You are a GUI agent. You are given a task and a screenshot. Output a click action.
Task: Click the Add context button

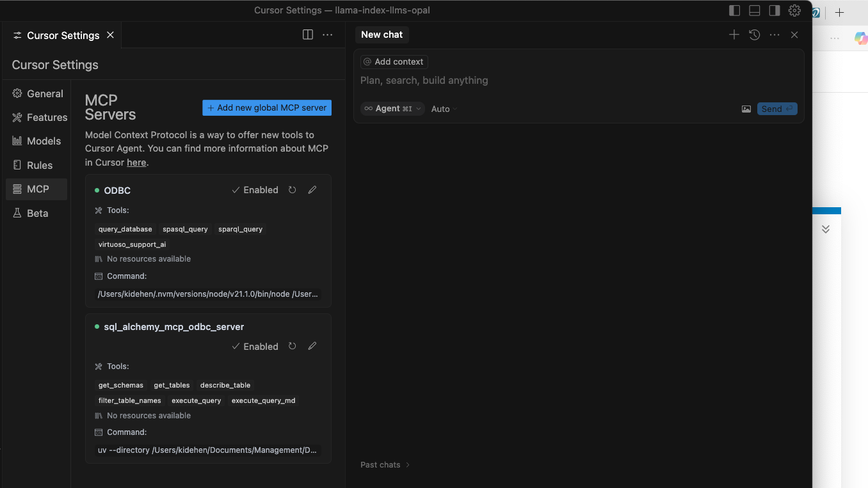(x=394, y=61)
